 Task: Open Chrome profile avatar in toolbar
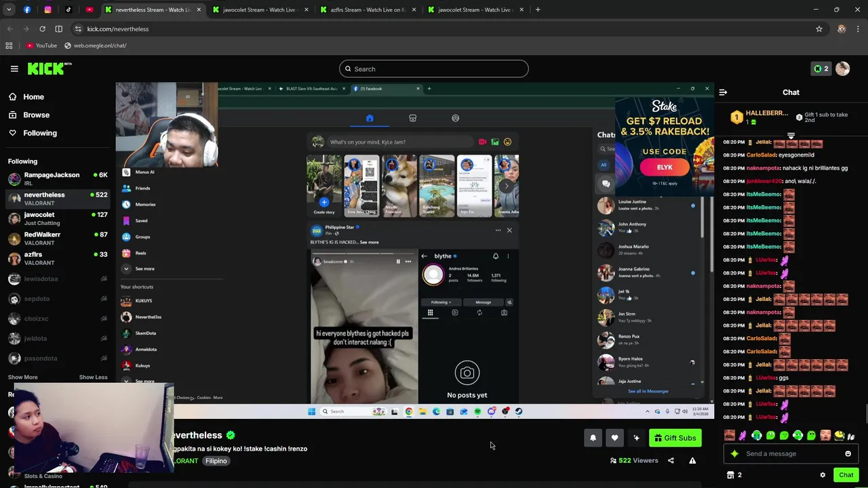coord(842,29)
